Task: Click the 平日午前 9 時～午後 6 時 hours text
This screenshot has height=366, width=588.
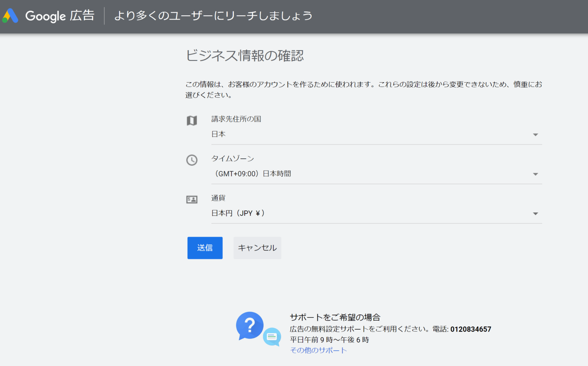Action: coord(330,340)
